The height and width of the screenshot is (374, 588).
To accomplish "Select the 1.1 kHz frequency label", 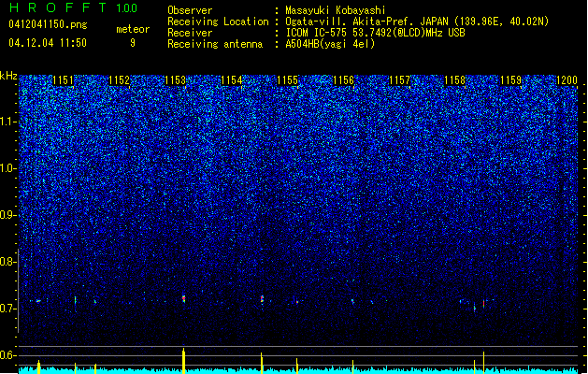I will pos(7,122).
